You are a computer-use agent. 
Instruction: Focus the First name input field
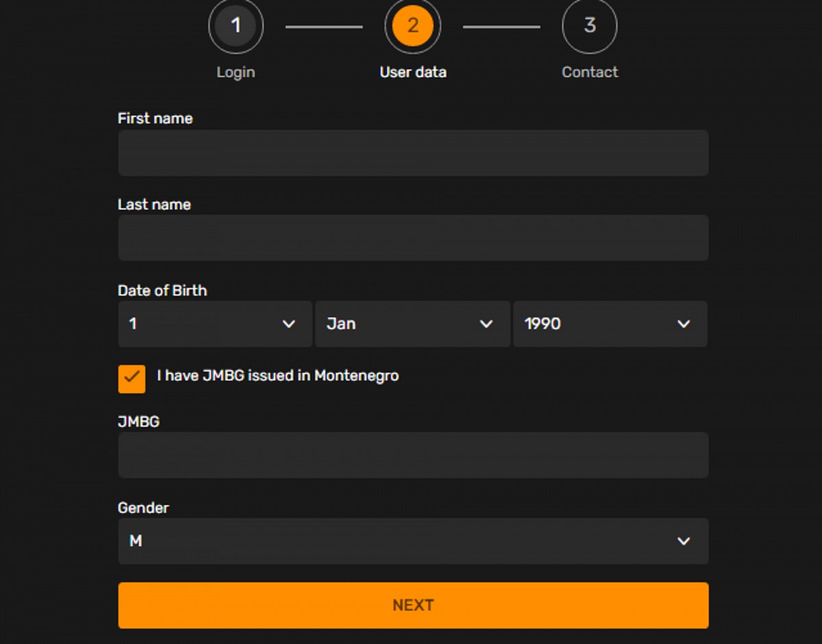(x=413, y=153)
